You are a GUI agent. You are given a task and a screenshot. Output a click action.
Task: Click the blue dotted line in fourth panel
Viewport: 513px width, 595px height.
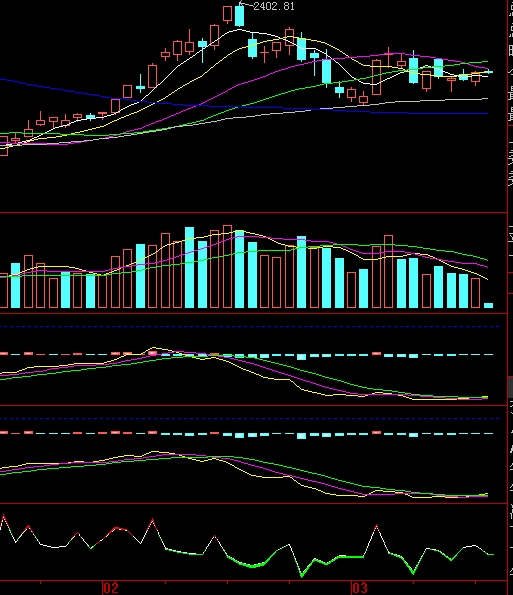250,419
